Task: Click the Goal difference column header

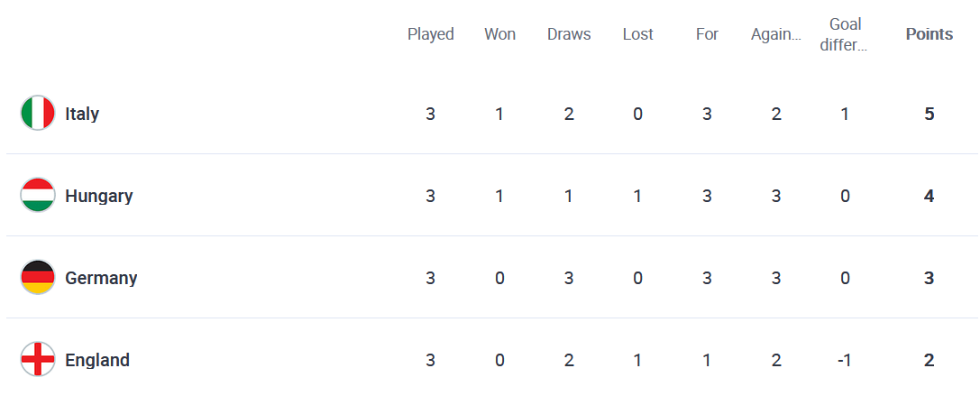Action: pos(845,35)
